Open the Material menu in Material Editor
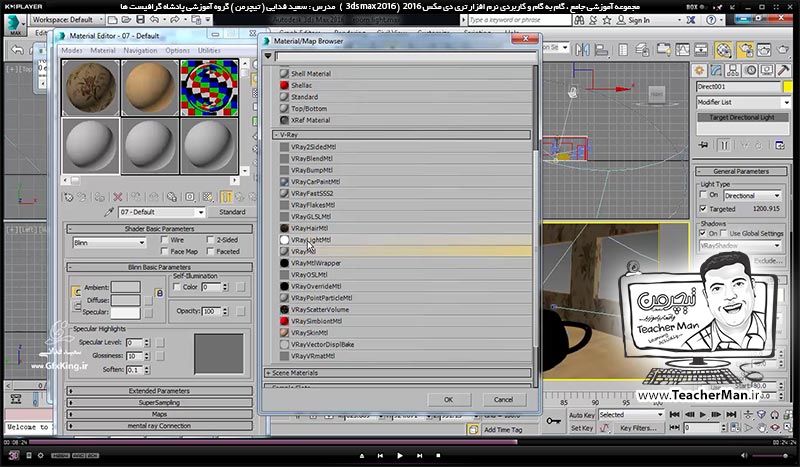 click(x=103, y=51)
